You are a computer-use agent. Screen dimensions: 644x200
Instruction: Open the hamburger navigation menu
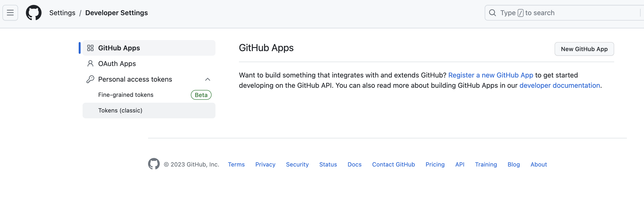10,13
